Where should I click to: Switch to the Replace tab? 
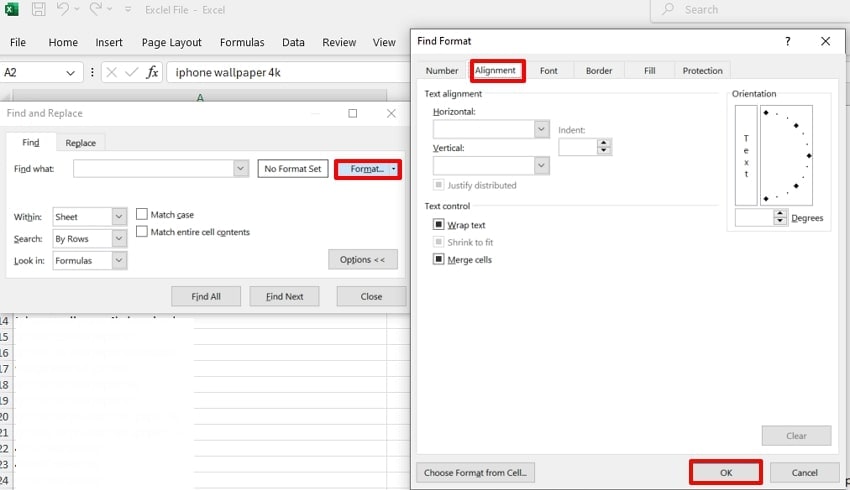click(80, 143)
